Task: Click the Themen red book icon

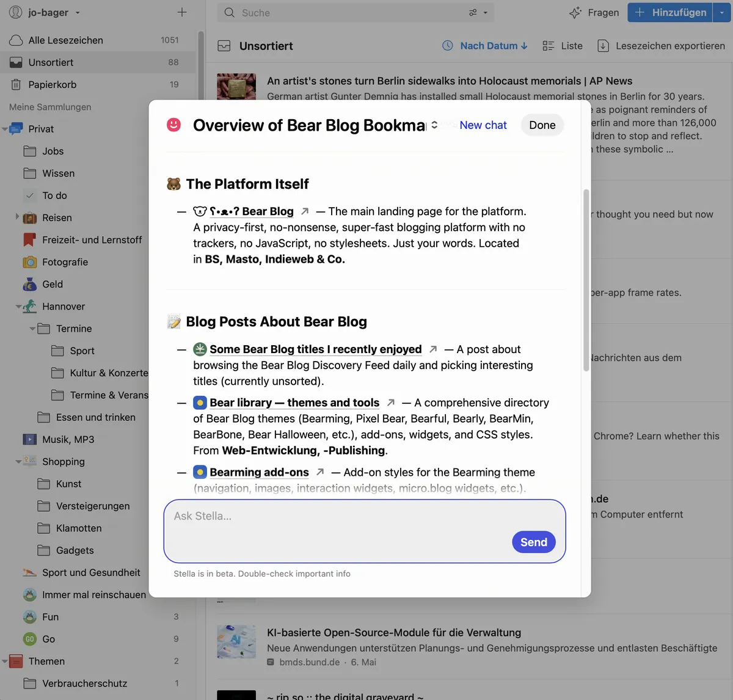Action: tap(16, 662)
